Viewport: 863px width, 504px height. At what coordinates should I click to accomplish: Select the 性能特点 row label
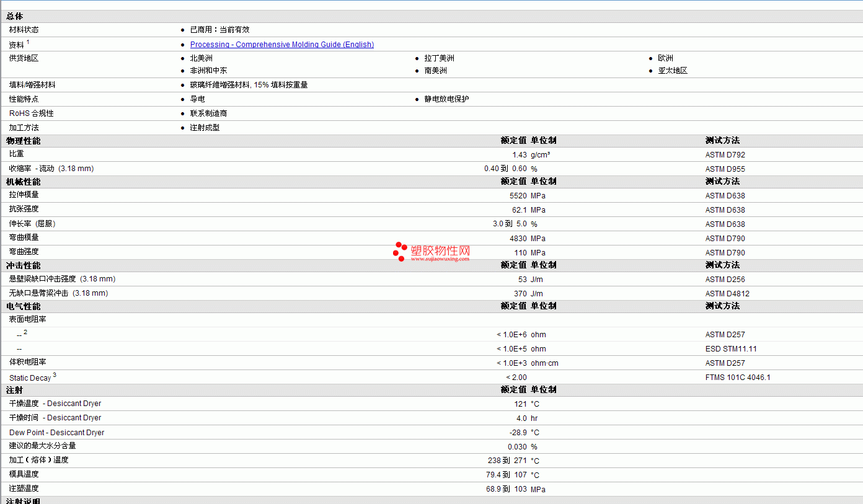click(x=24, y=99)
